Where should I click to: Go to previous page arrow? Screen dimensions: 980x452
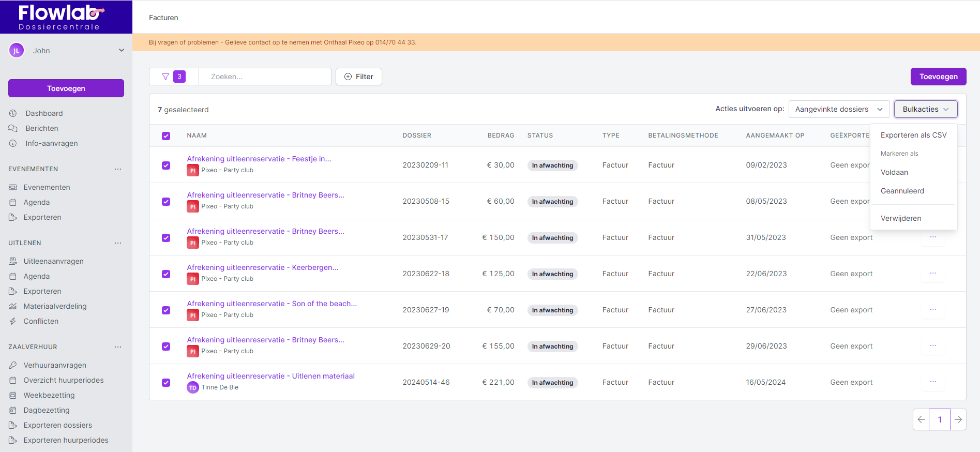pos(921,419)
